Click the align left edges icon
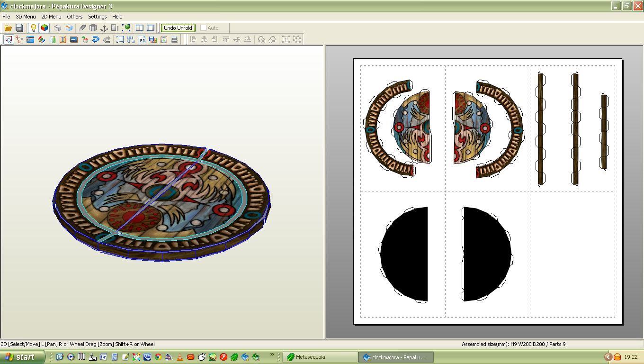The width and height of the screenshot is (644, 364). [193, 39]
